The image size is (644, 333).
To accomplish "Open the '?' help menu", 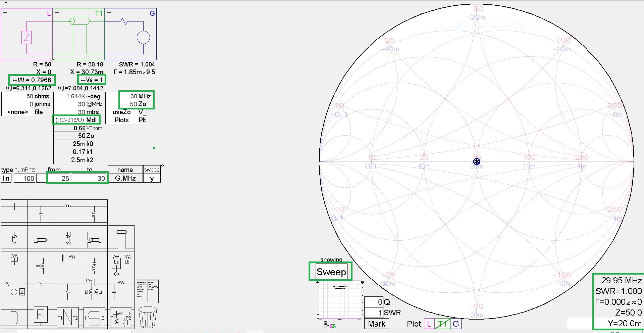I will pos(6,4).
